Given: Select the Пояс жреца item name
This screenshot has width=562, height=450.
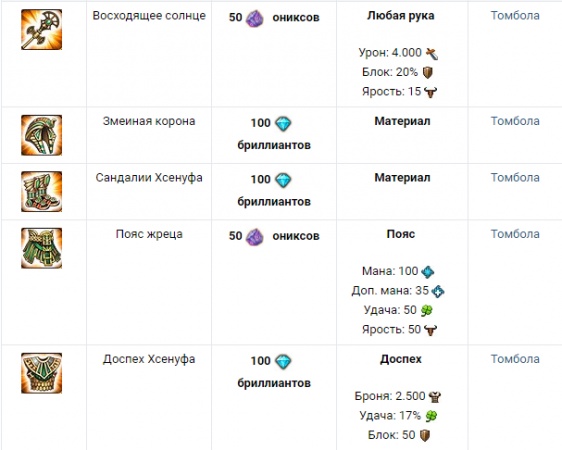Looking at the screenshot, I should (x=149, y=234).
